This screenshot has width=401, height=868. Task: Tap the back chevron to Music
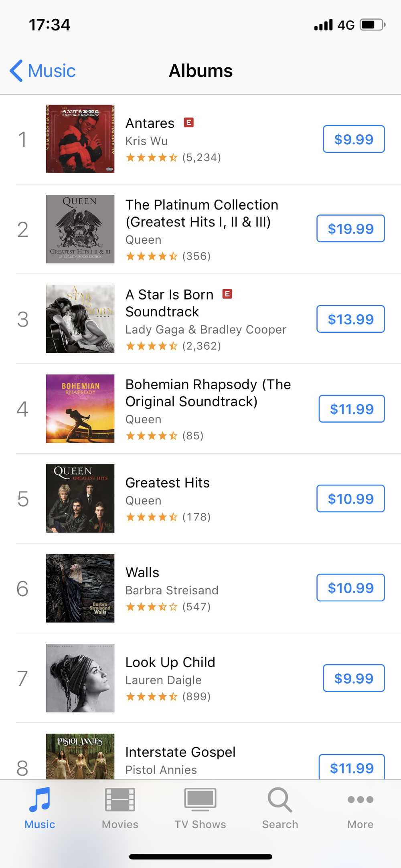17,71
